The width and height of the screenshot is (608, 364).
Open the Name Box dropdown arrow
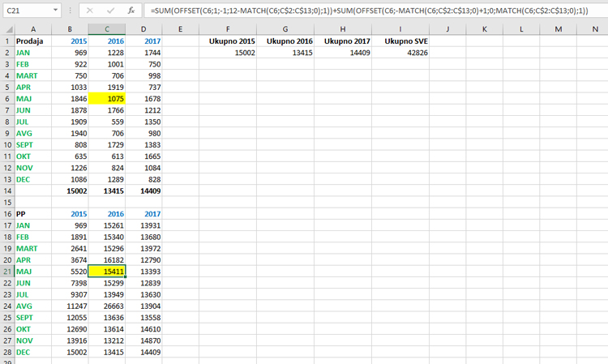pos(54,11)
